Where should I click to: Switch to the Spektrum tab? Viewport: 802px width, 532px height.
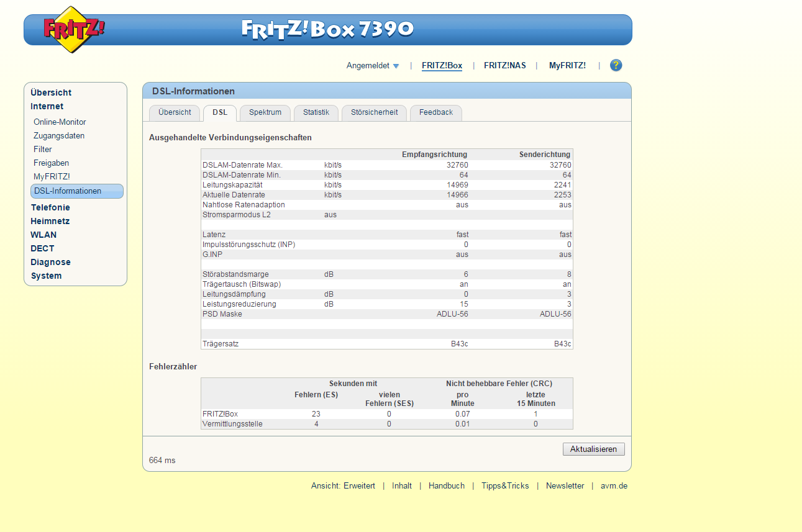point(265,112)
